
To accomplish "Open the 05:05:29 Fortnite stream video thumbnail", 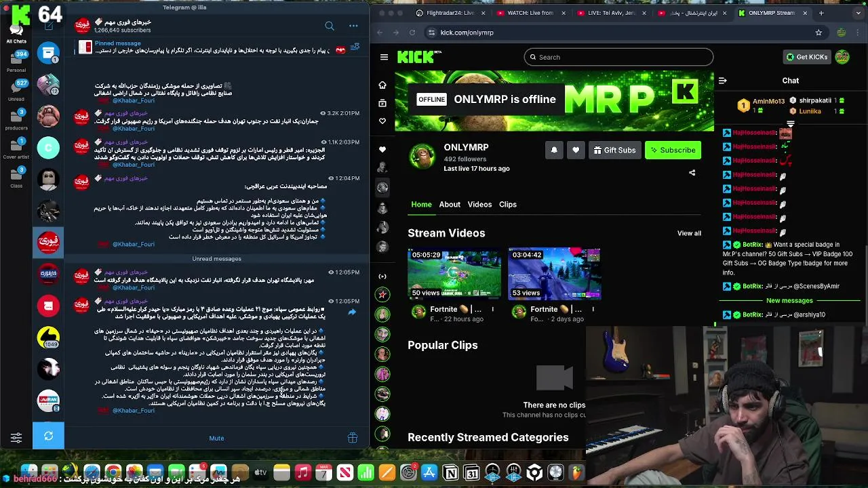I will tap(454, 274).
